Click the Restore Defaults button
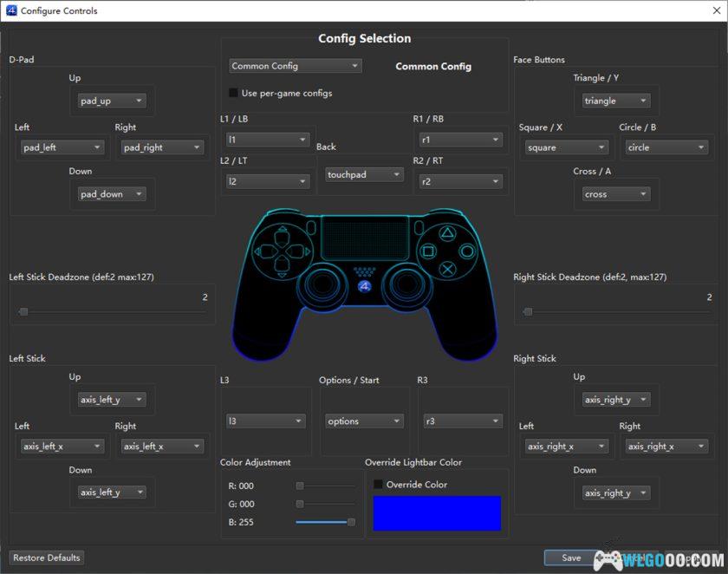 46,558
